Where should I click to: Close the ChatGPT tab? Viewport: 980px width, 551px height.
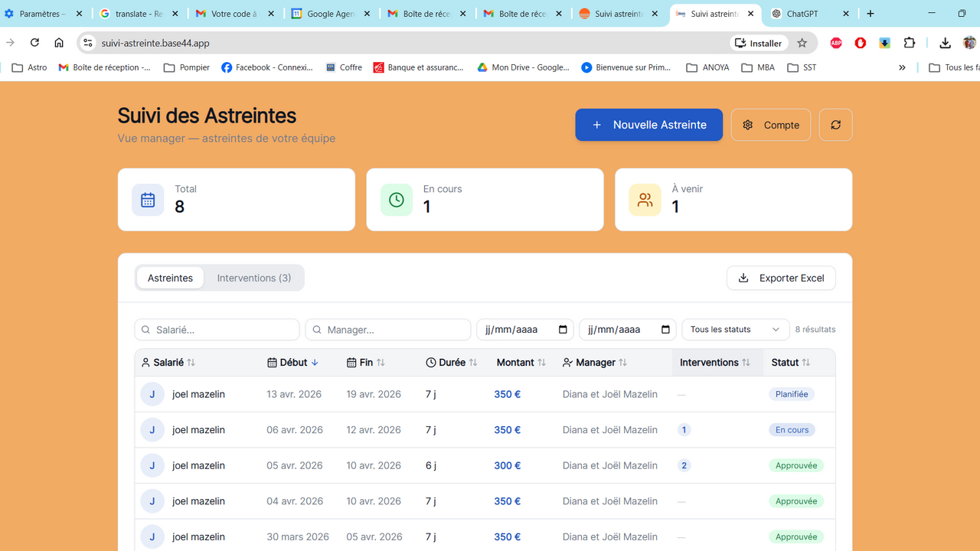[846, 14]
